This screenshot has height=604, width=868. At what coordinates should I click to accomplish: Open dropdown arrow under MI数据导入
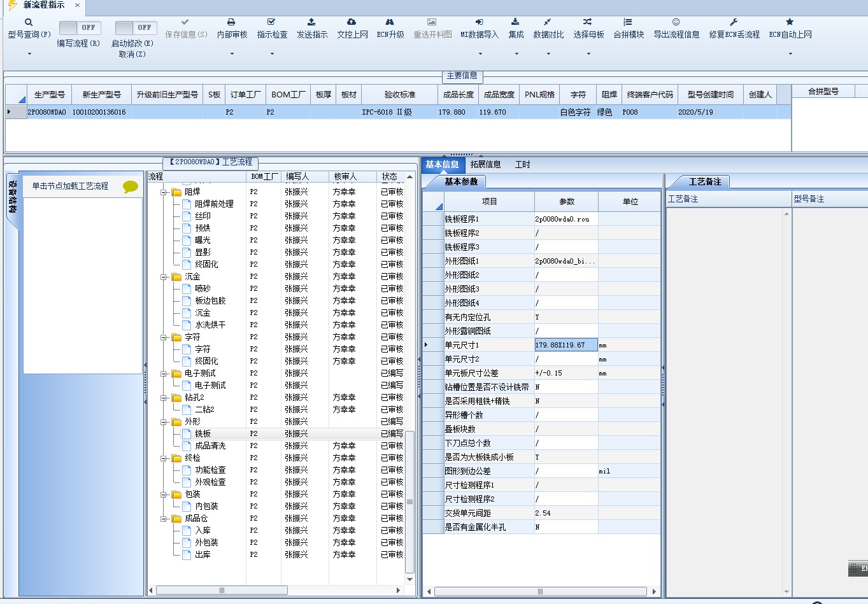click(x=479, y=54)
